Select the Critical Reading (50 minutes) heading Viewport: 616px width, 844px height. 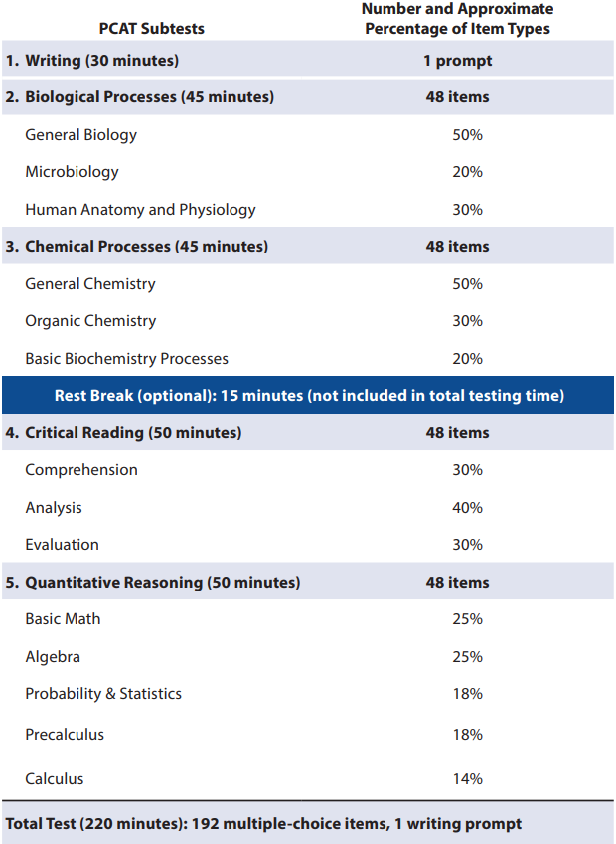(124, 432)
